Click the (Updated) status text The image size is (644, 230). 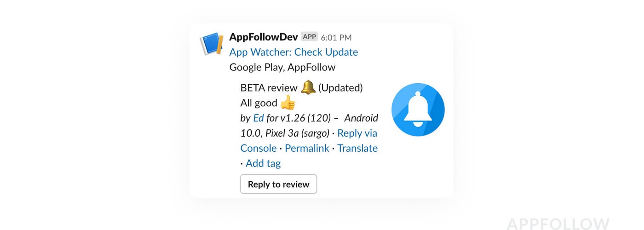[340, 87]
